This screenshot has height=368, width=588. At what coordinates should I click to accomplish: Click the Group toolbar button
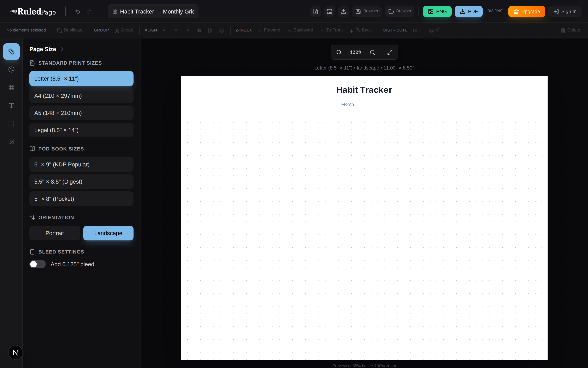pyautogui.click(x=124, y=30)
